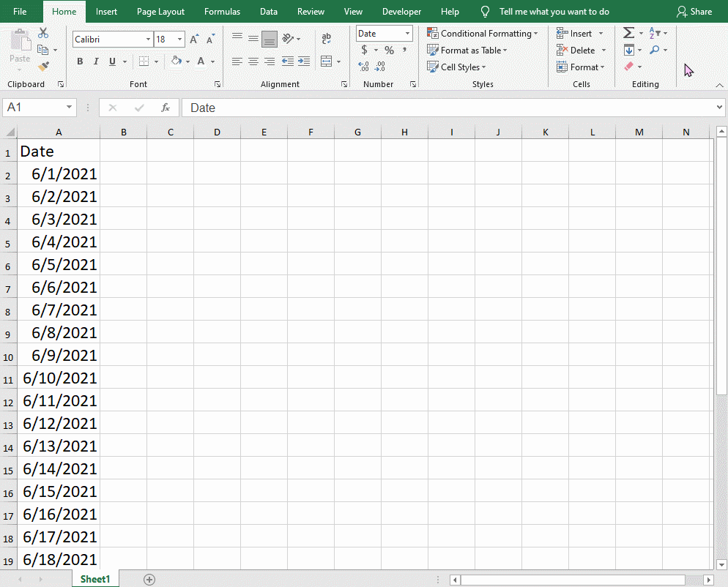Switch to the Data tab
The height and width of the screenshot is (587, 728).
pos(269,12)
